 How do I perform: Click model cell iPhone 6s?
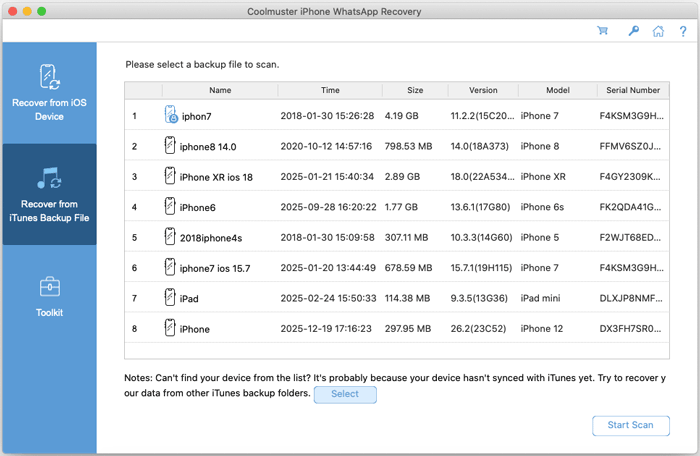tap(542, 207)
